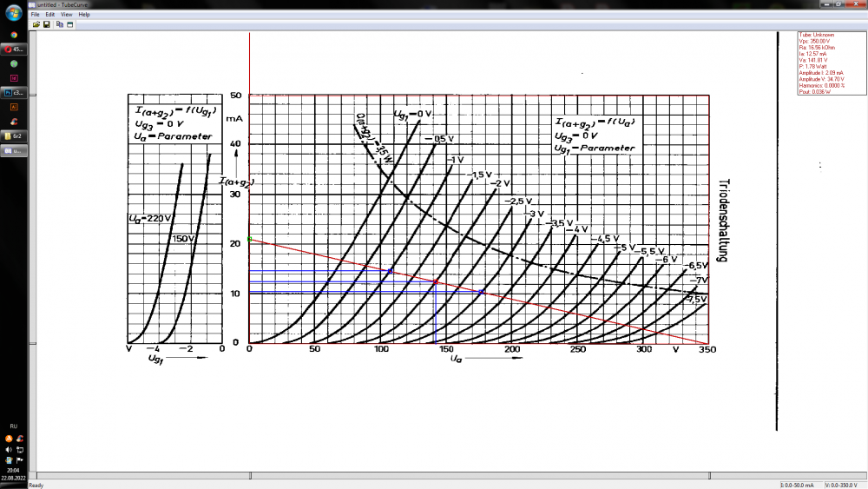The image size is (868, 489).
Task: Click the speaker volume tray icon
Action: [9, 449]
